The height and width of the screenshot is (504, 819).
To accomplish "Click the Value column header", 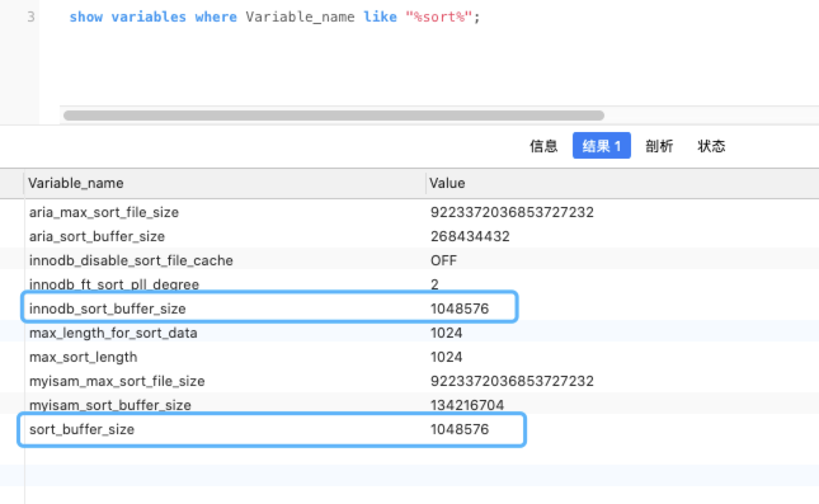I will [x=447, y=183].
